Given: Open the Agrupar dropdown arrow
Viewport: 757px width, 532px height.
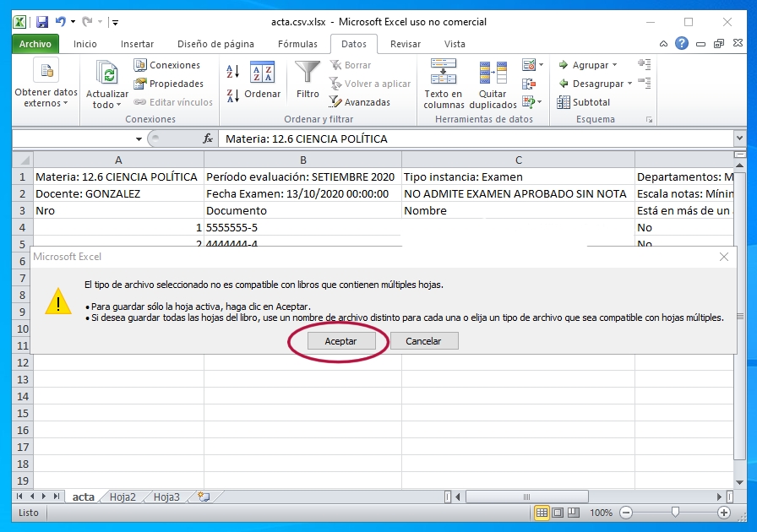Looking at the screenshot, I should click(x=614, y=65).
